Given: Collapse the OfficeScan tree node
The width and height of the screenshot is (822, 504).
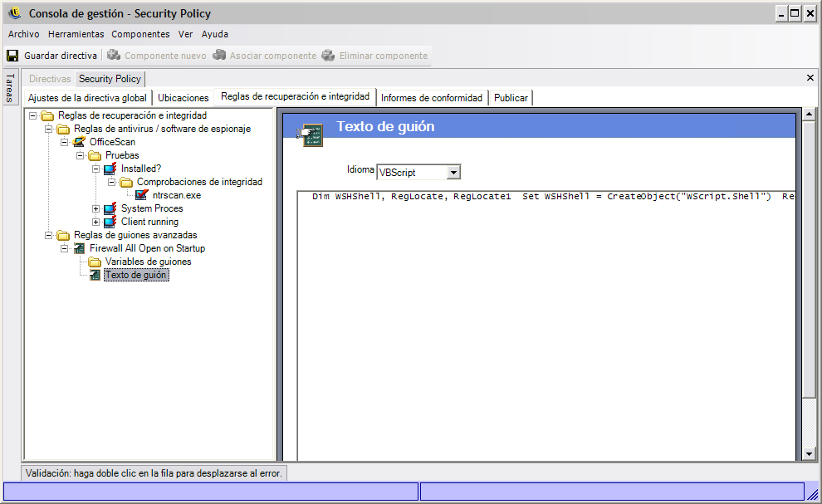Looking at the screenshot, I should click(65, 142).
